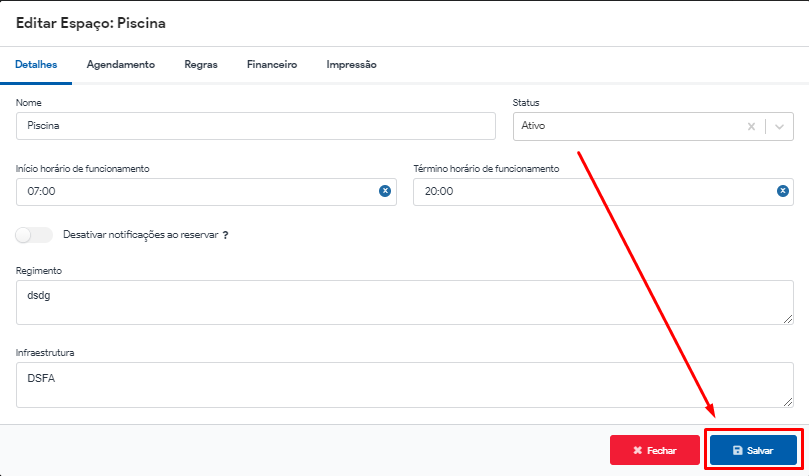Focus the Nome field containing Piscina
The height and width of the screenshot is (476, 809).
coord(256,126)
